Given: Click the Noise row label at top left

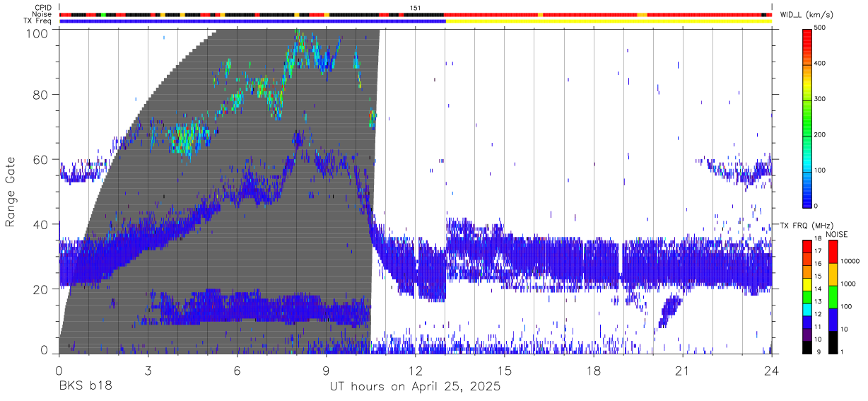Looking at the screenshot, I should (42, 14).
